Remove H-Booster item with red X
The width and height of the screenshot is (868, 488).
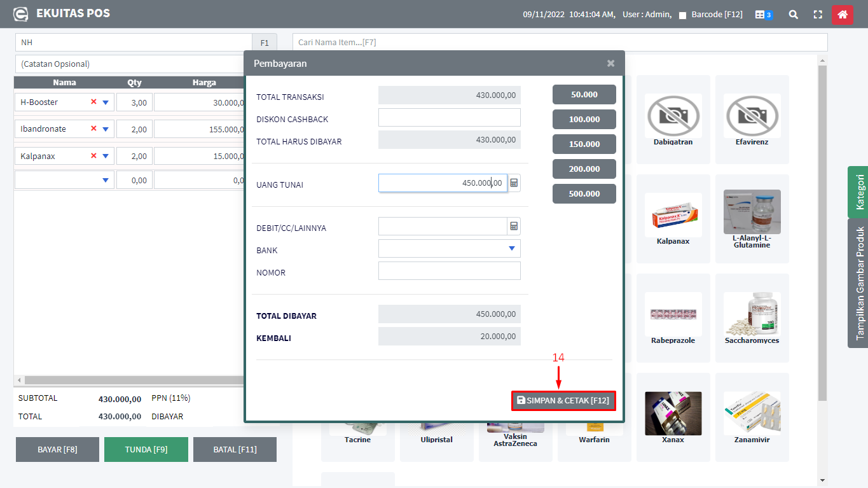[x=93, y=102]
